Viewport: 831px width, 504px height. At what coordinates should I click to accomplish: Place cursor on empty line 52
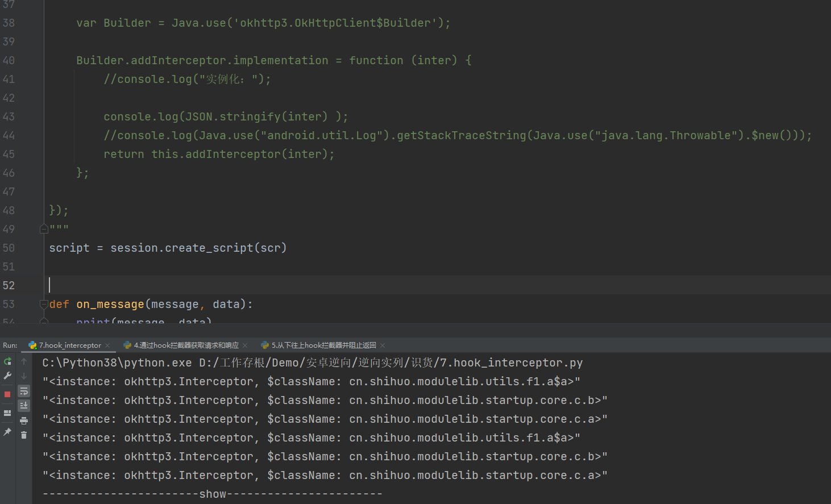437,285
